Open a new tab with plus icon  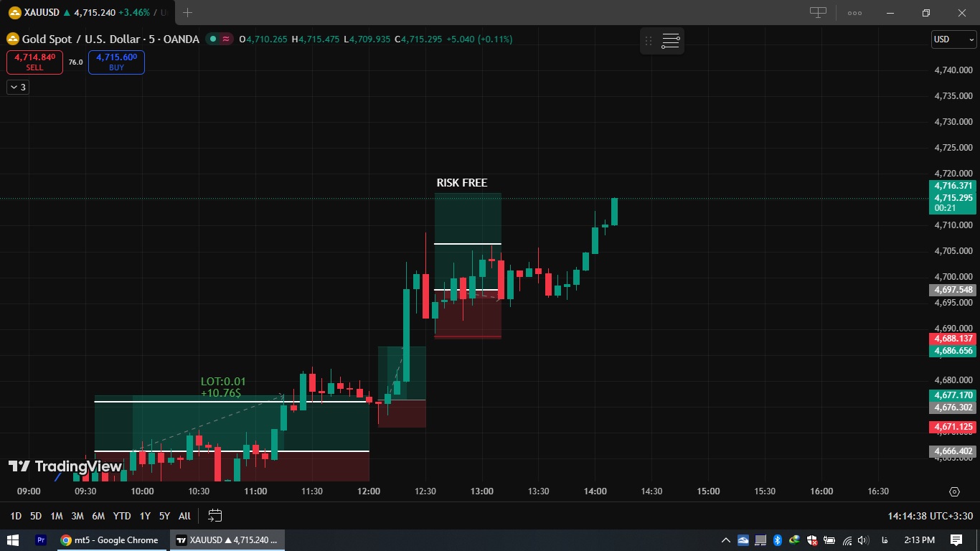click(x=188, y=12)
